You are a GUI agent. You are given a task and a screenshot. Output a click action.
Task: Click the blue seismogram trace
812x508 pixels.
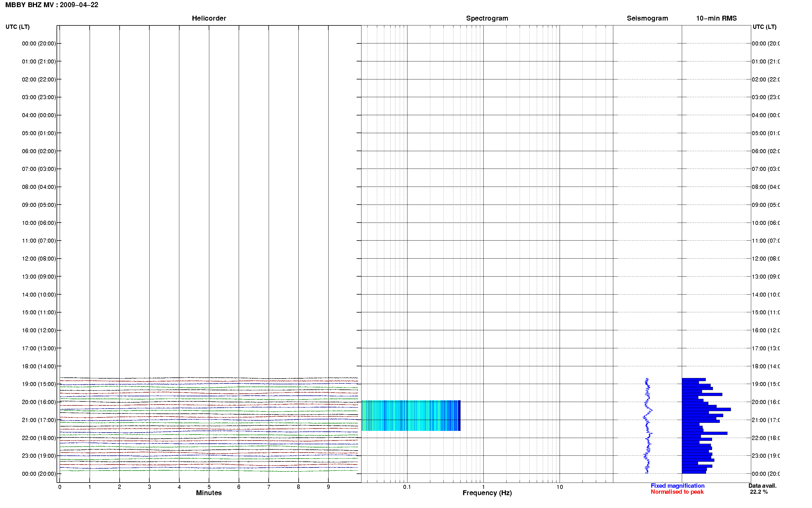(x=648, y=426)
